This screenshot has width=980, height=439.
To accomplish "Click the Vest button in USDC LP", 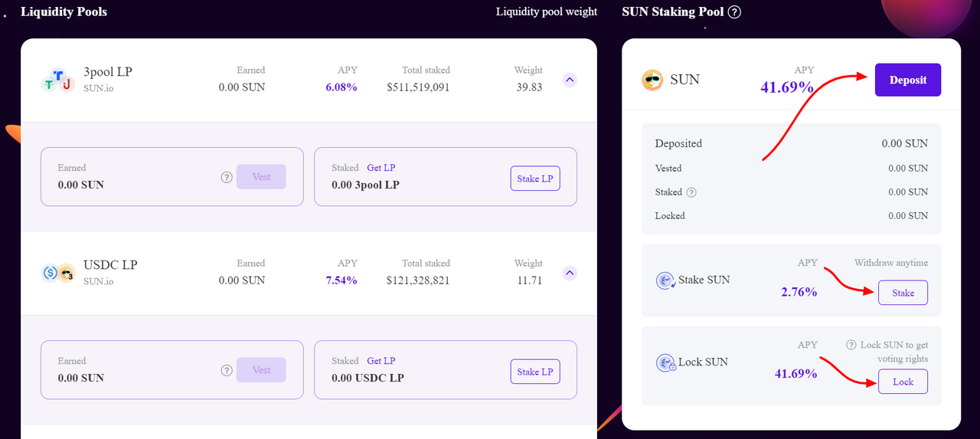I will [261, 370].
